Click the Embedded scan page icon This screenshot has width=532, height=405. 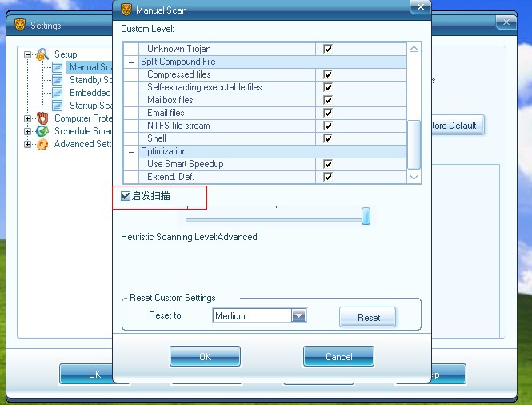point(58,93)
